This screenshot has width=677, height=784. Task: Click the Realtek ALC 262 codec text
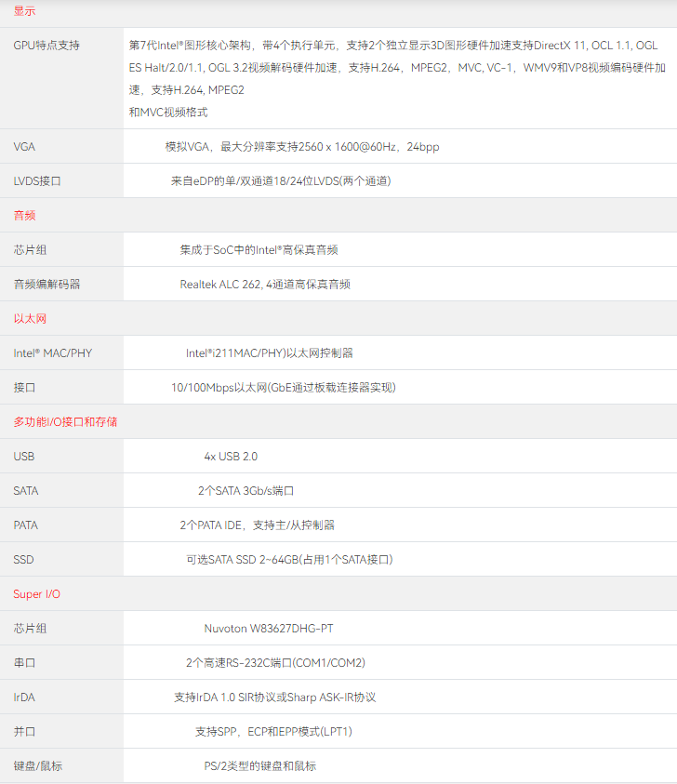(x=265, y=285)
